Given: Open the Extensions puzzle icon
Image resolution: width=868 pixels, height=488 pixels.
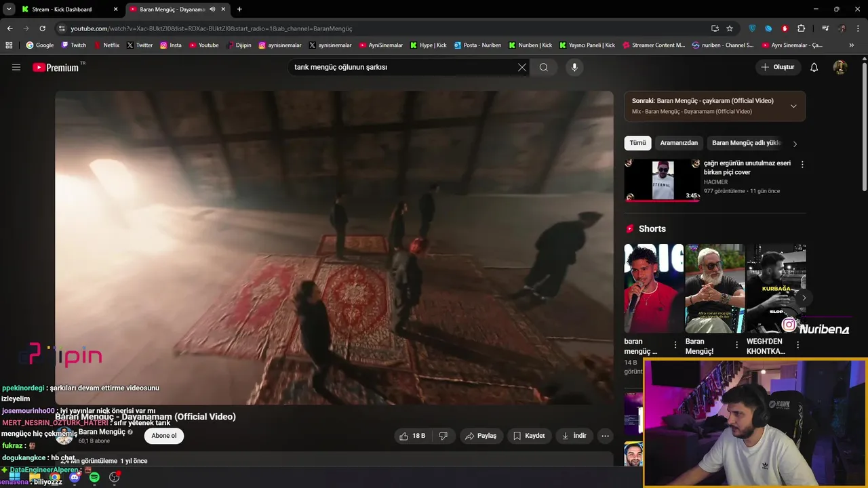Looking at the screenshot, I should [x=802, y=28].
